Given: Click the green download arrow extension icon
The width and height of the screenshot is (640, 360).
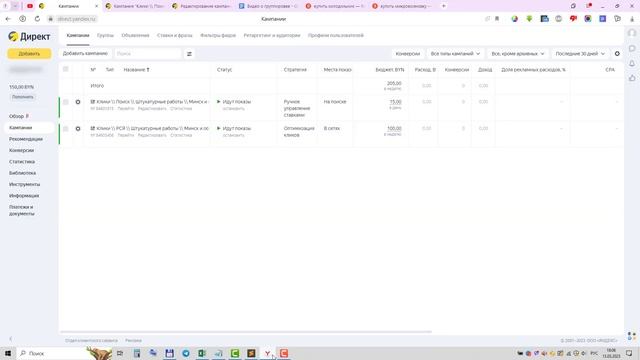Looking at the screenshot, I should (529, 19).
